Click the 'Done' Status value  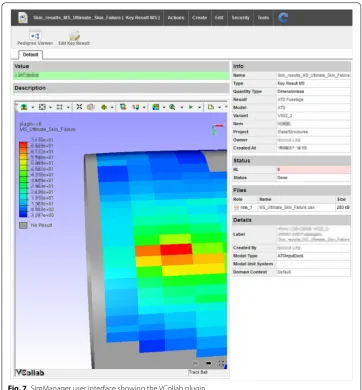[282, 178]
